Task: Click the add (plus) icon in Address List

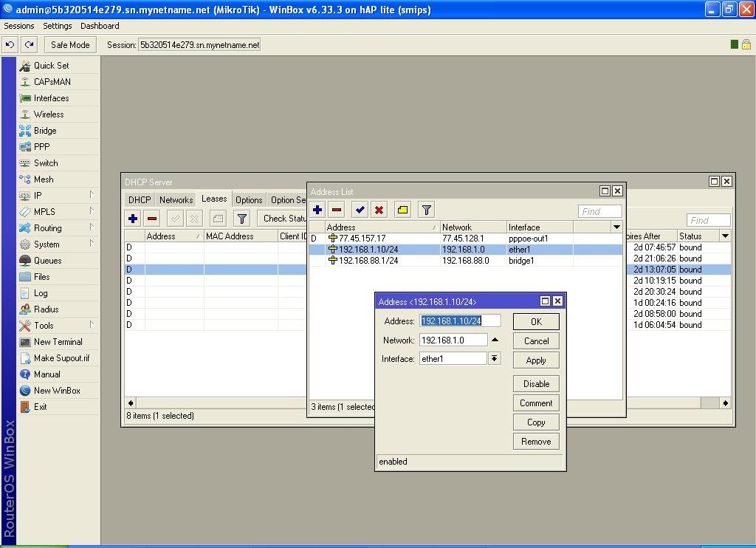Action: tap(317, 210)
